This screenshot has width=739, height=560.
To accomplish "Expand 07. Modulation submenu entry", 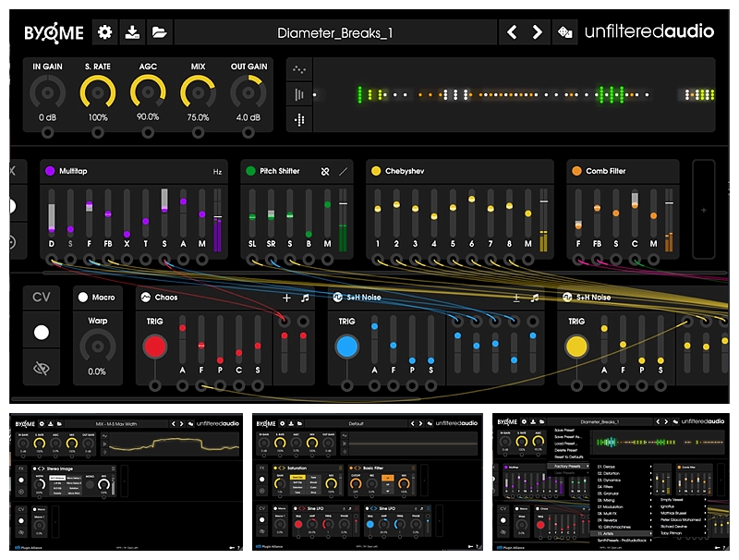I will (621, 506).
